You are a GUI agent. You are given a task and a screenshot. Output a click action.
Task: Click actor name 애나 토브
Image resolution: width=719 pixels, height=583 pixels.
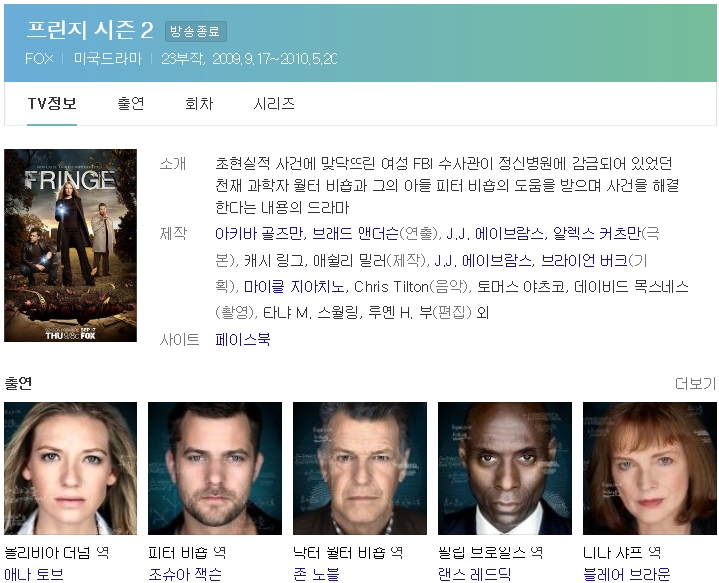point(34,574)
